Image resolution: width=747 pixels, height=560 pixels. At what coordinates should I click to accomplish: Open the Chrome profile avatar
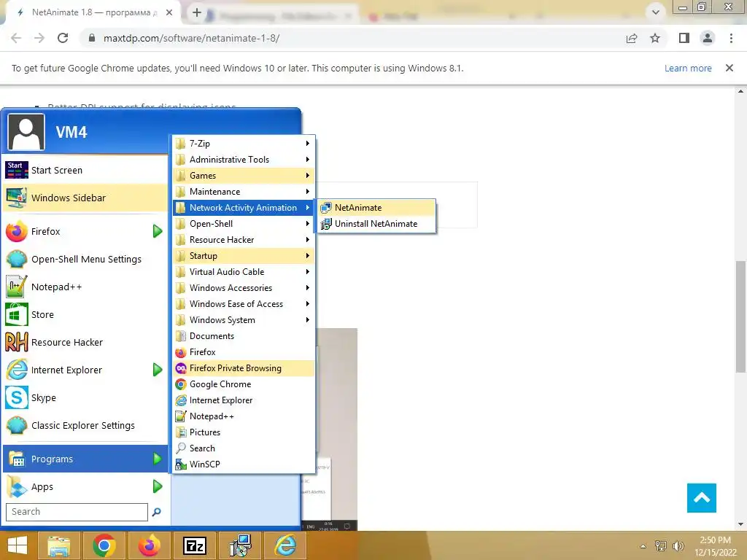coord(708,38)
